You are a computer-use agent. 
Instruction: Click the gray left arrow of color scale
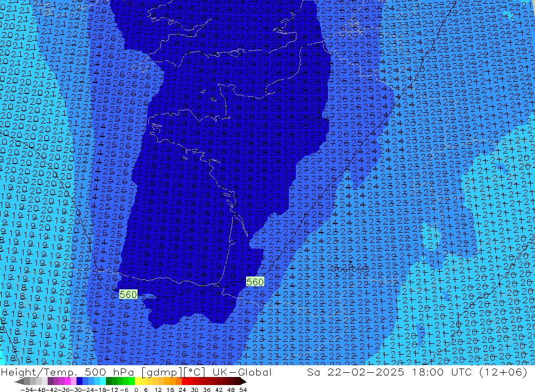pos(19,381)
